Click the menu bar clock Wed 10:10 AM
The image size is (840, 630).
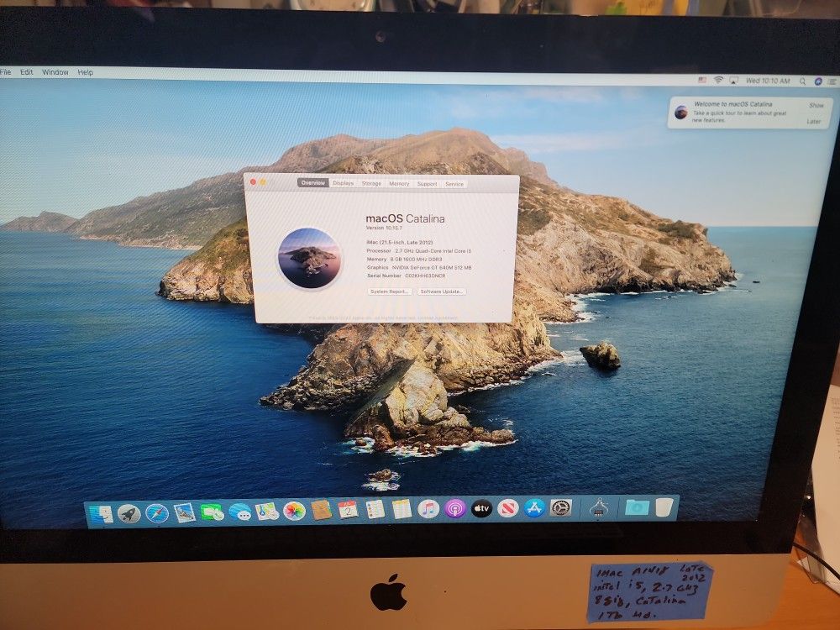coord(768,81)
